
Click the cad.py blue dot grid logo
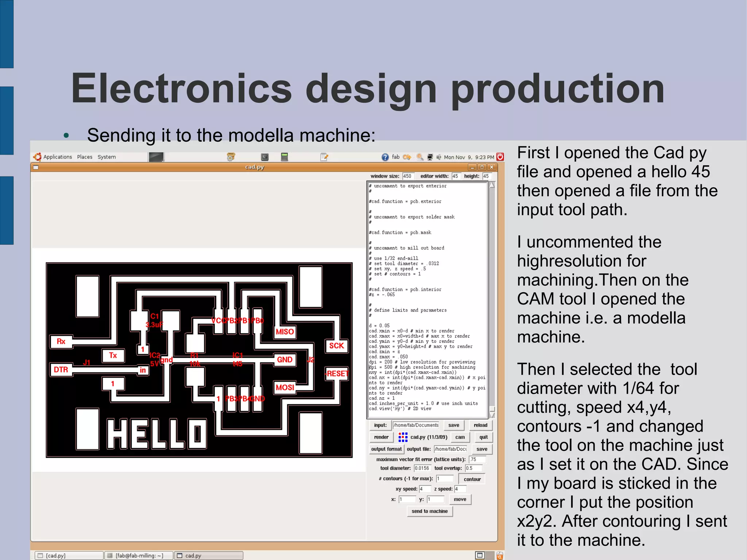click(x=403, y=437)
